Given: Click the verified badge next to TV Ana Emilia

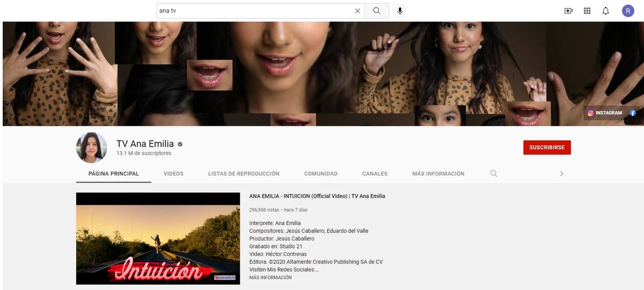Looking at the screenshot, I should coord(180,144).
